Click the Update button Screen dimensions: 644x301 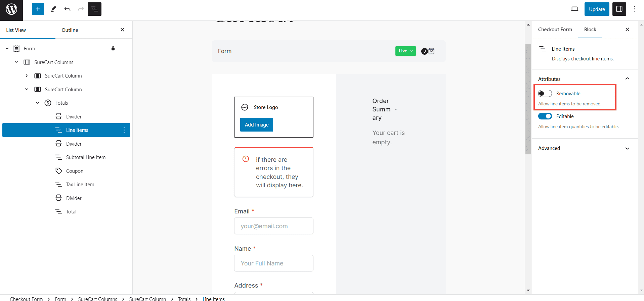point(597,9)
